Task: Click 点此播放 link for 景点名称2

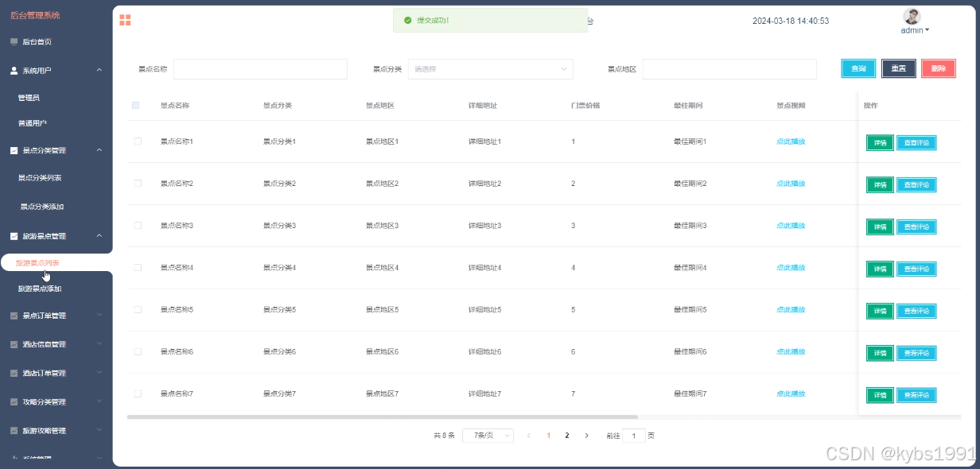Action: tap(791, 184)
